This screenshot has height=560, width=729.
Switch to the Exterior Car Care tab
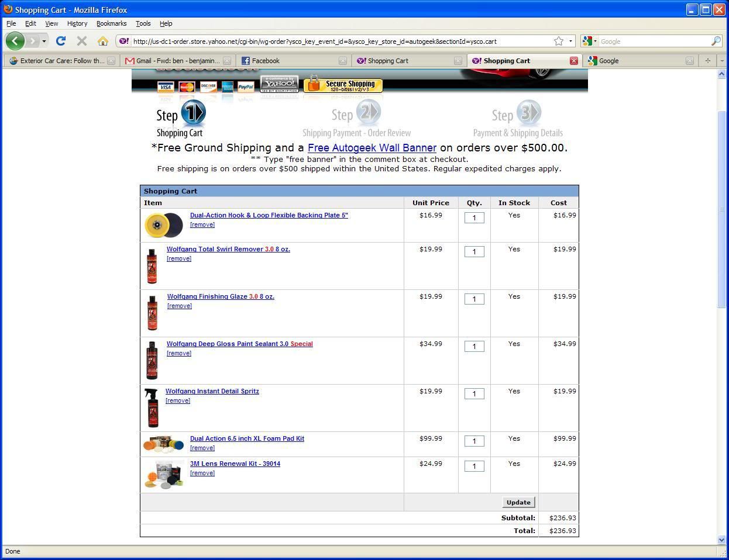(61, 61)
